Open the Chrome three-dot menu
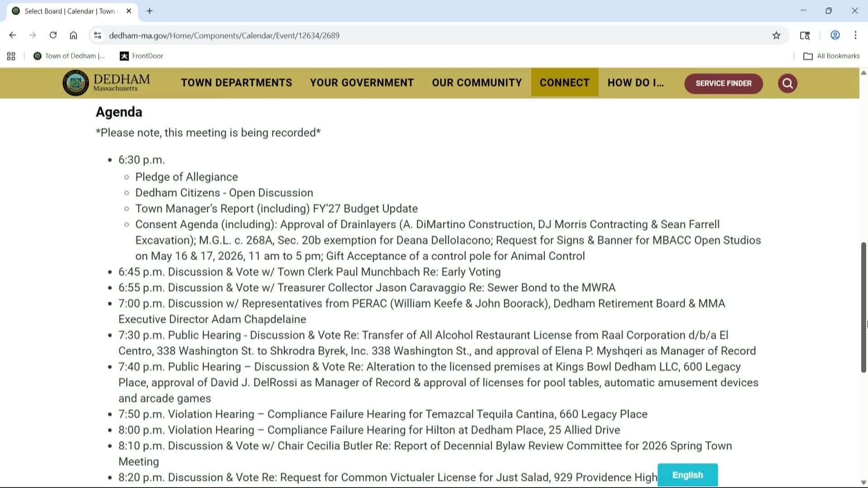Image resolution: width=868 pixels, height=488 pixels. (x=855, y=35)
